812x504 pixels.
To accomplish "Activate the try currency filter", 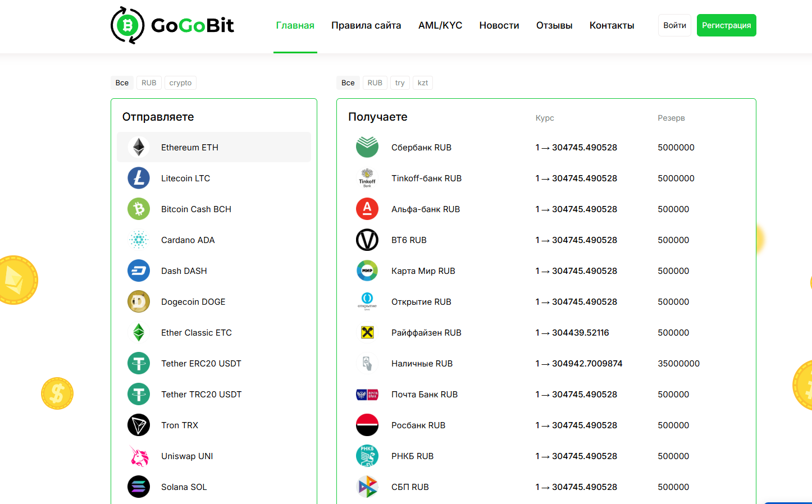I will (400, 83).
